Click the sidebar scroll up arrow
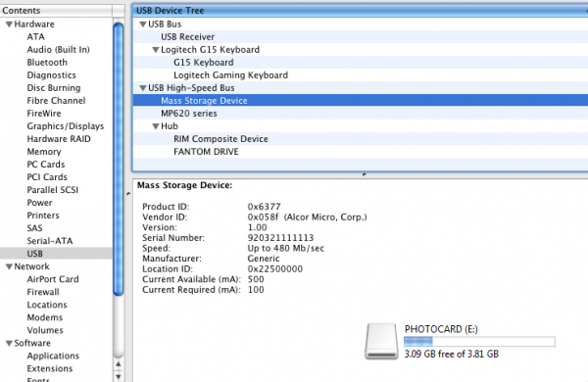Image resolution: width=588 pixels, height=382 pixels. click(119, 364)
